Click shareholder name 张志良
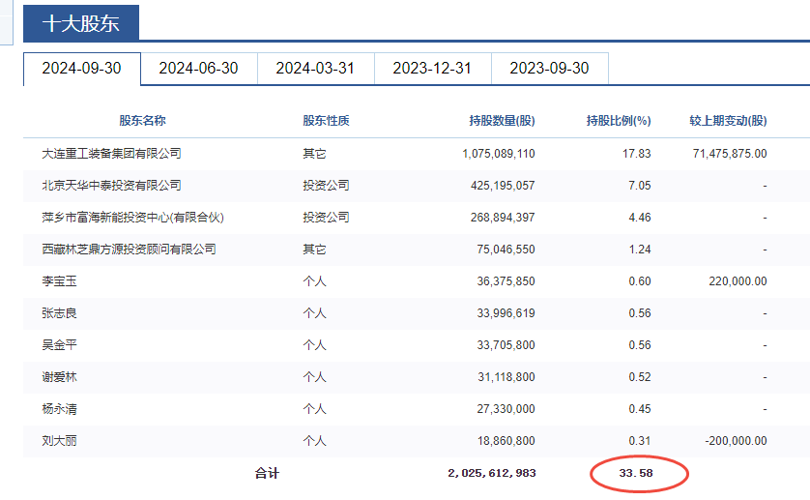This screenshot has height=500, width=810. [59, 313]
